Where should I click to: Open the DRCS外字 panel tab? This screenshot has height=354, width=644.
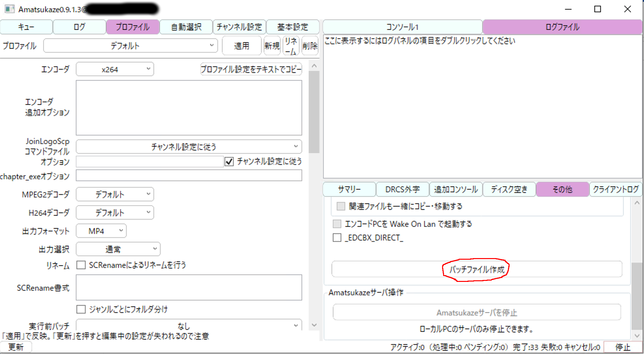point(403,189)
